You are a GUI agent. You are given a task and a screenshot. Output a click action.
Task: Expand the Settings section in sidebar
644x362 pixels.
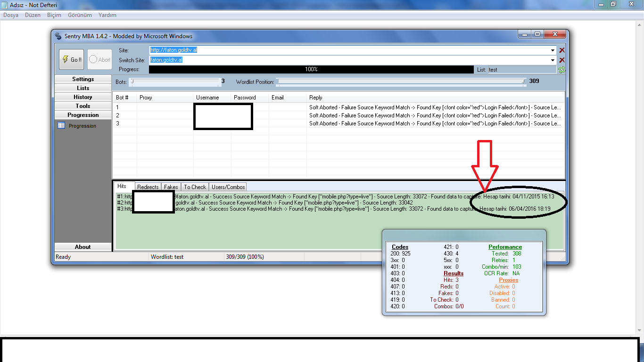pos(83,79)
